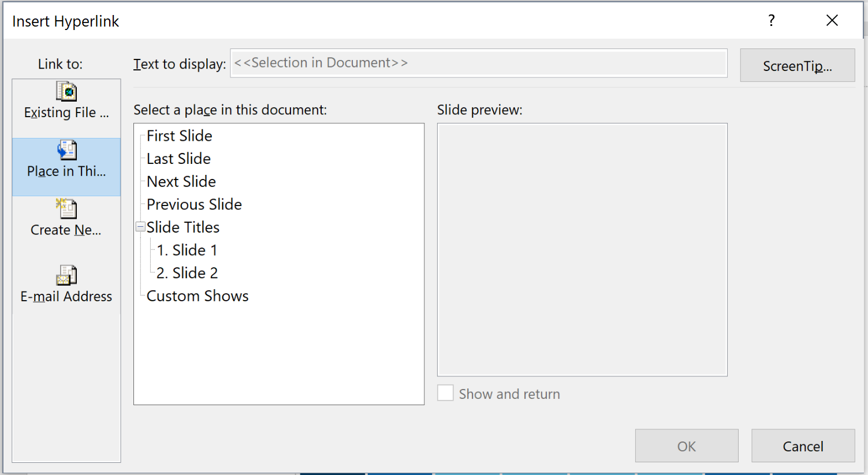Click the Text to display field

(479, 63)
